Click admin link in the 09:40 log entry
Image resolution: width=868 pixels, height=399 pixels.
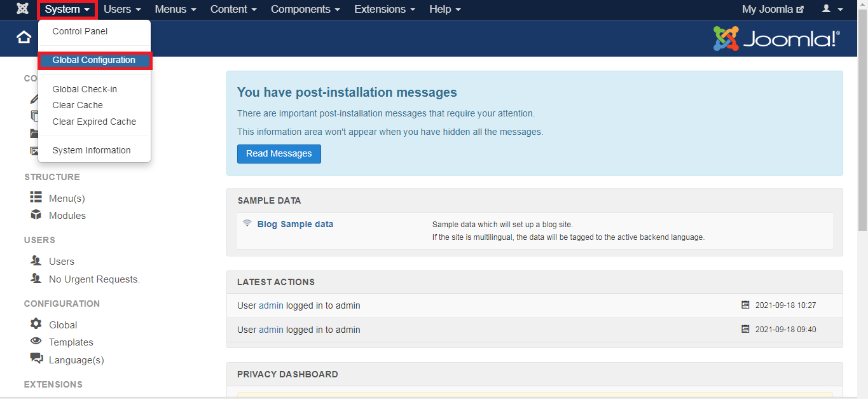271,330
